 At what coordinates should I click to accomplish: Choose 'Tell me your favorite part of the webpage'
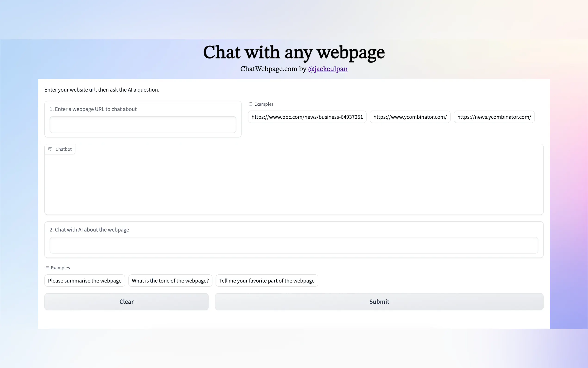[x=267, y=280]
